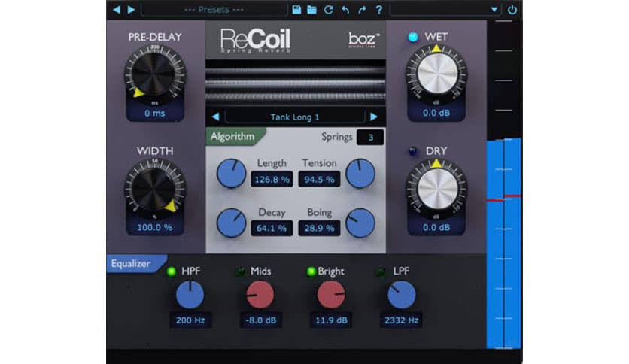This screenshot has width=629, height=364.
Task: Click the Dry level knob
Action: [x=437, y=187]
